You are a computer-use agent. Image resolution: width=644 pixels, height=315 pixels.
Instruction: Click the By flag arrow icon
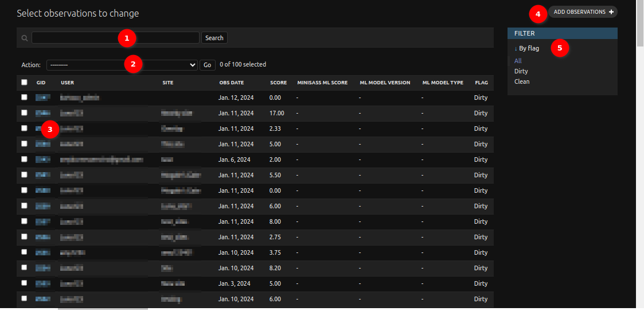pos(516,48)
